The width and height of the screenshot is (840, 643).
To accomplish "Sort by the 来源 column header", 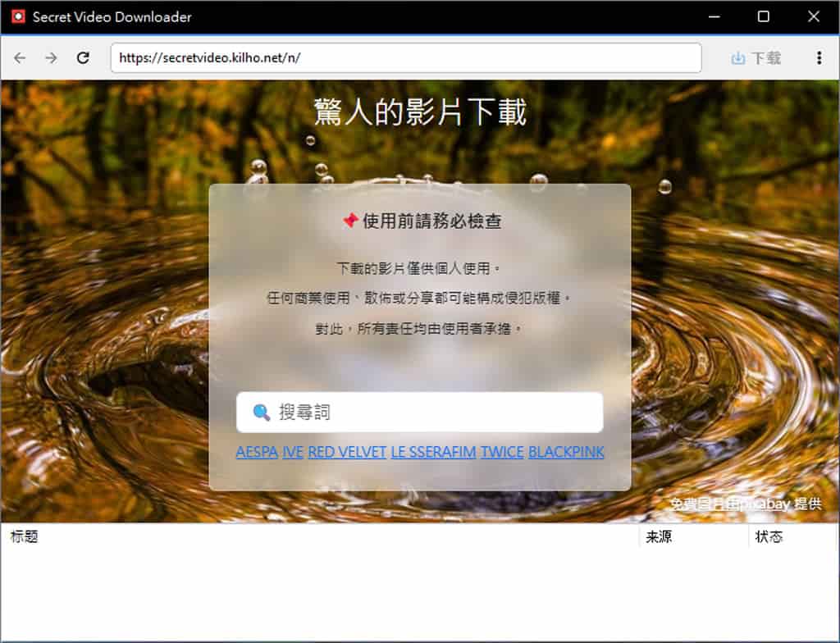I will (659, 537).
